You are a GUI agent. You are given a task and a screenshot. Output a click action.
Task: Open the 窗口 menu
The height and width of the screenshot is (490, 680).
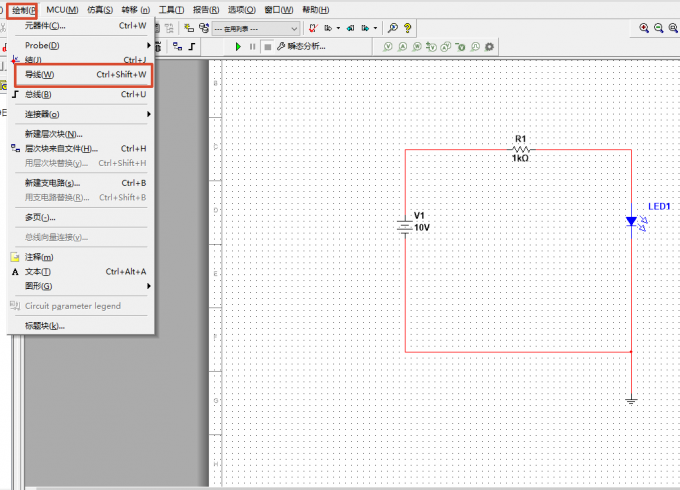point(279,10)
